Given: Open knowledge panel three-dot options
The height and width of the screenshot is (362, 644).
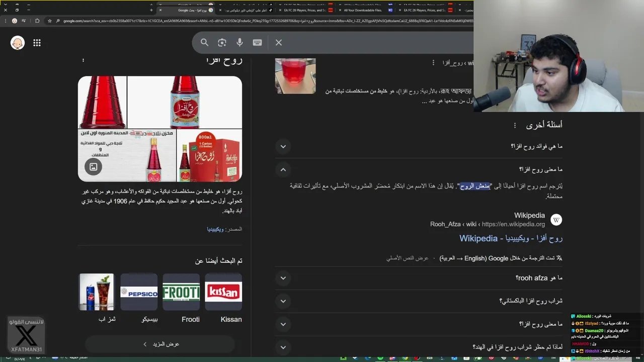Looking at the screenshot, I should coord(83,60).
